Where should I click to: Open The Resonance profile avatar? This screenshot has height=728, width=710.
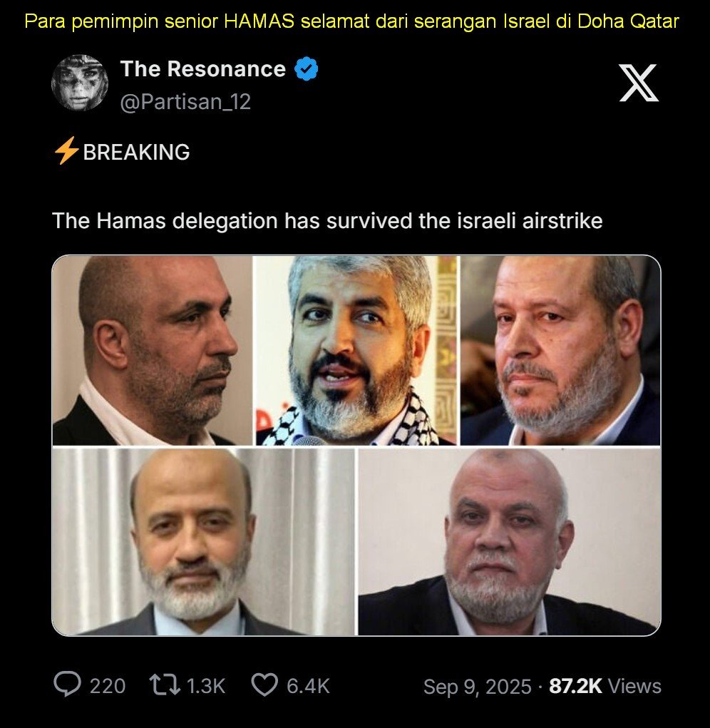click(79, 83)
